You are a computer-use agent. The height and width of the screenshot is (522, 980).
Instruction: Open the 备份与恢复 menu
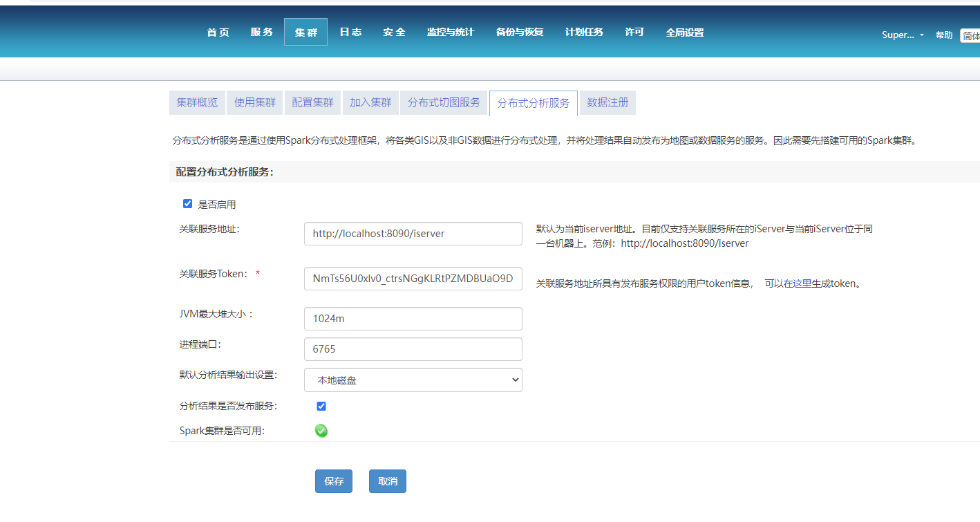point(520,32)
